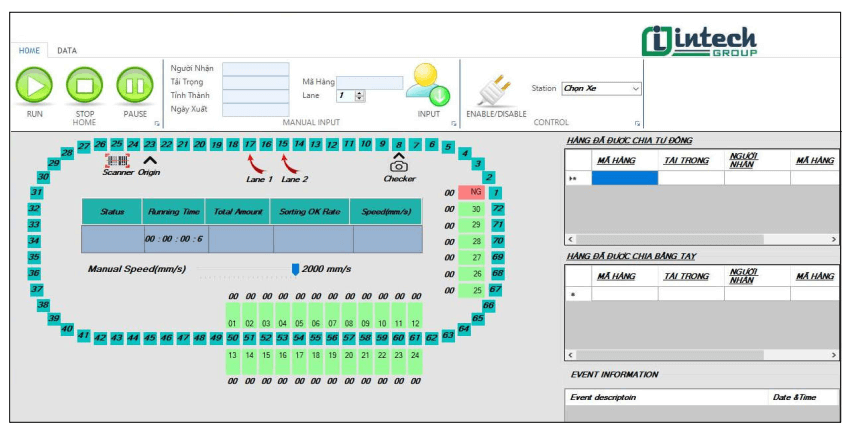853x436 pixels.
Task: Click carrier 27 on the conveyor loop
Action: pos(83,146)
